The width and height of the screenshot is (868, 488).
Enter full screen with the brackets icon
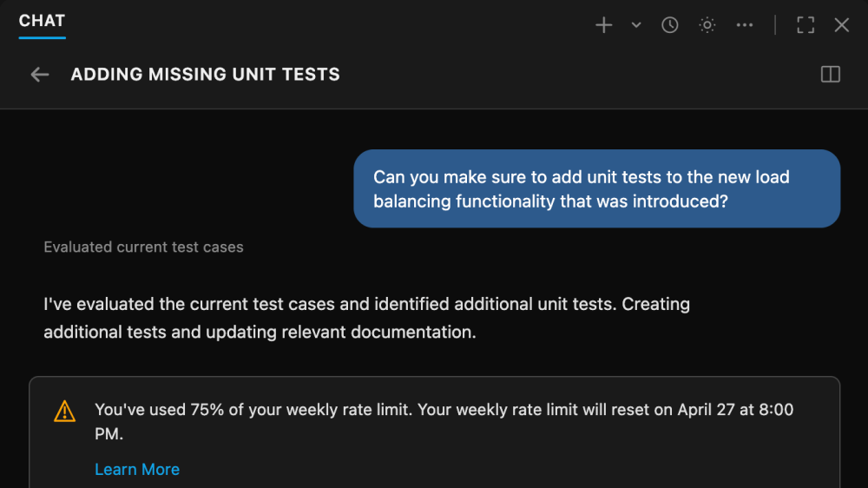(x=806, y=25)
